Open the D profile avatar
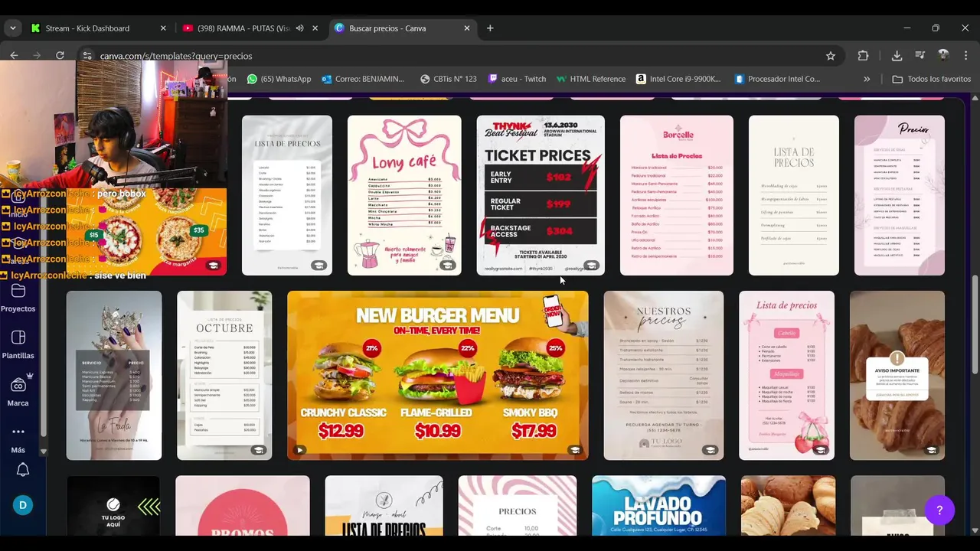 point(23,505)
